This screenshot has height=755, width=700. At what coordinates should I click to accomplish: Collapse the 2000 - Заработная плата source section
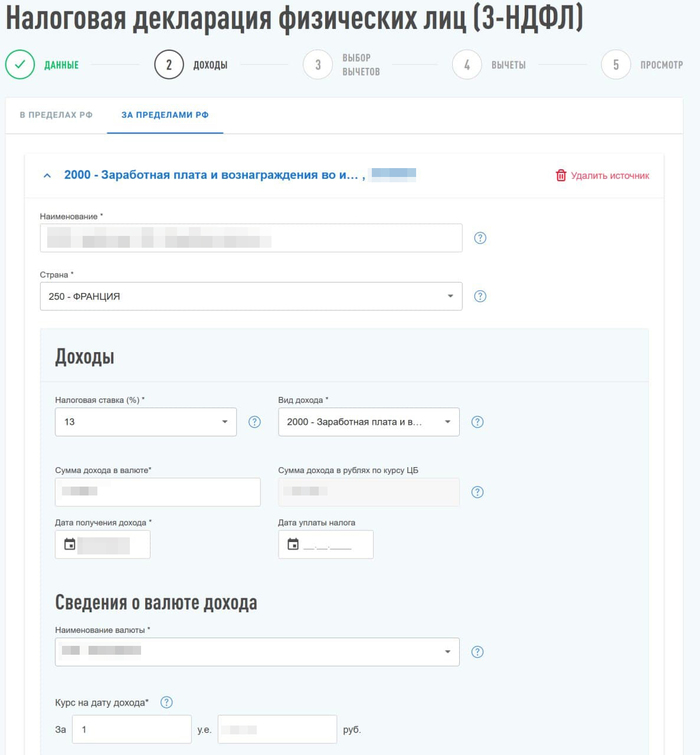pos(47,176)
